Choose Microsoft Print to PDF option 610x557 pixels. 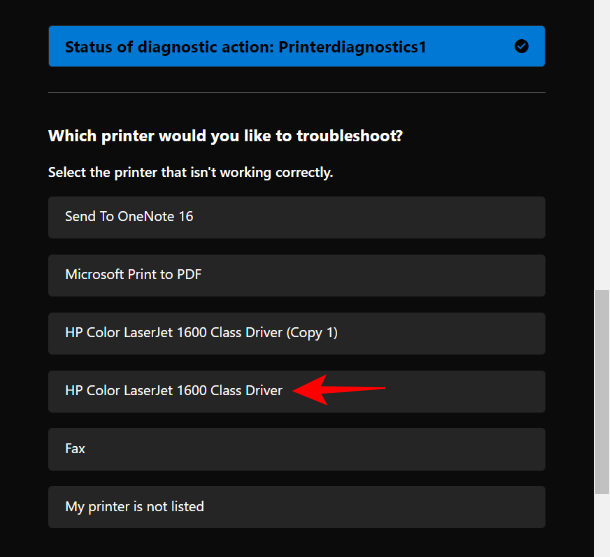coord(296,275)
